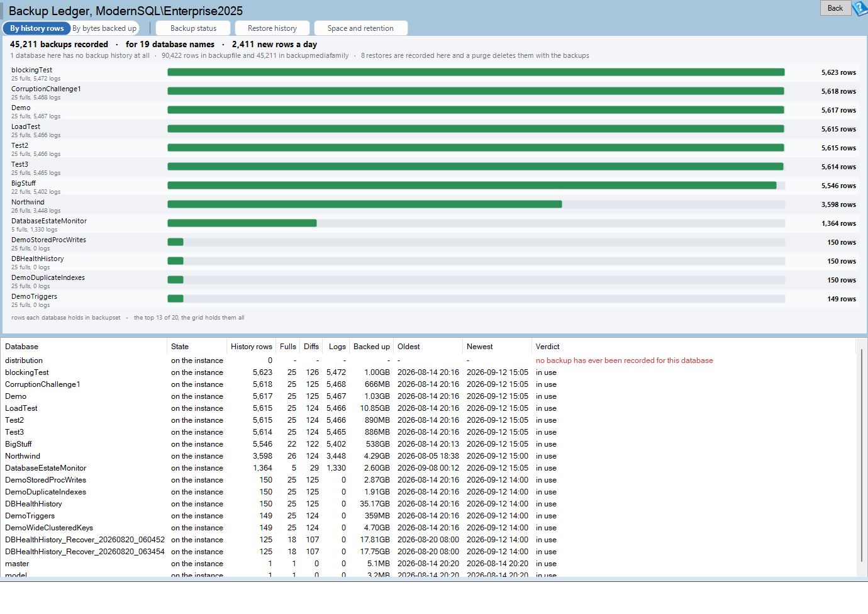Select DBHealthHistory_Recover_20260820_060452 row

(428, 540)
